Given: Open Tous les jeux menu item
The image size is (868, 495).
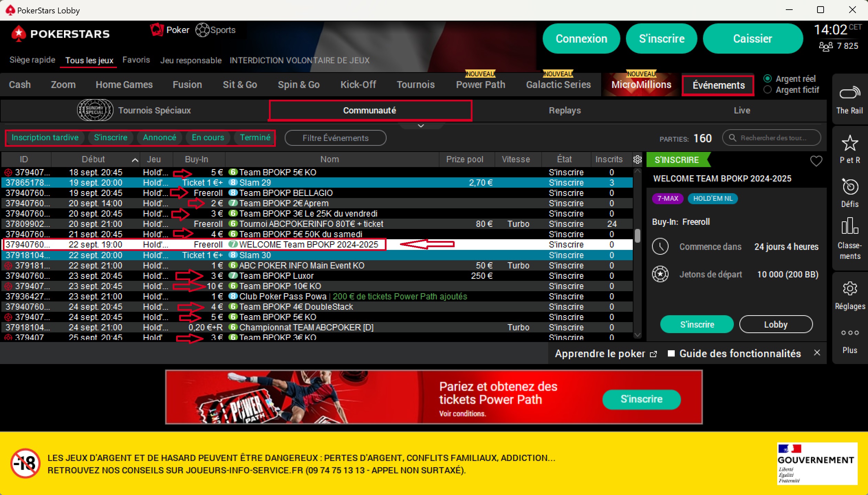Looking at the screenshot, I should 89,60.
